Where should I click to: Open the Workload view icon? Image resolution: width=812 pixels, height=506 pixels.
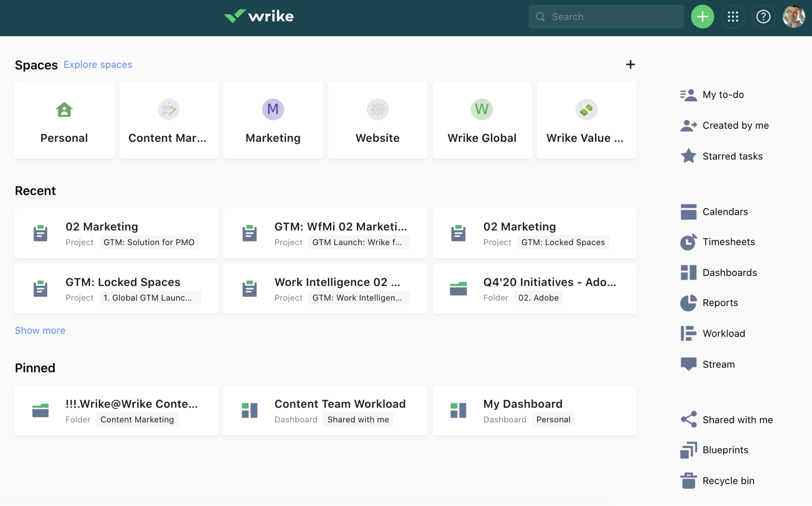coord(689,333)
